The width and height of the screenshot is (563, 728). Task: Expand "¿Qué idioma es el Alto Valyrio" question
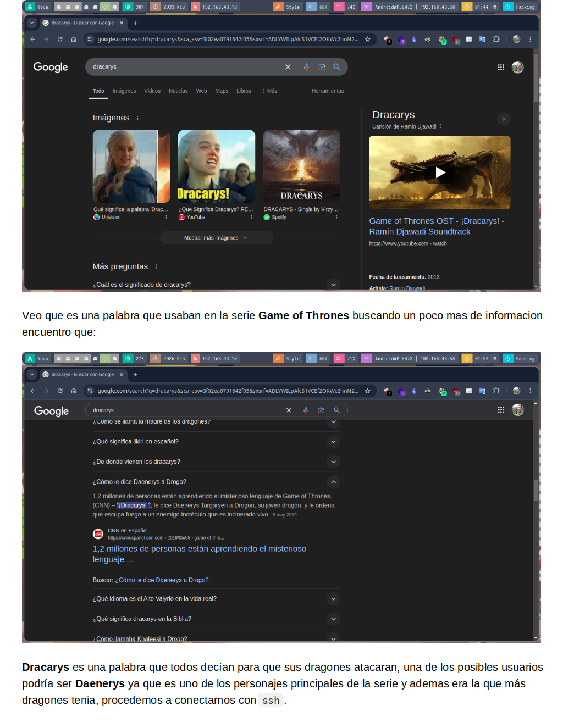(333, 599)
